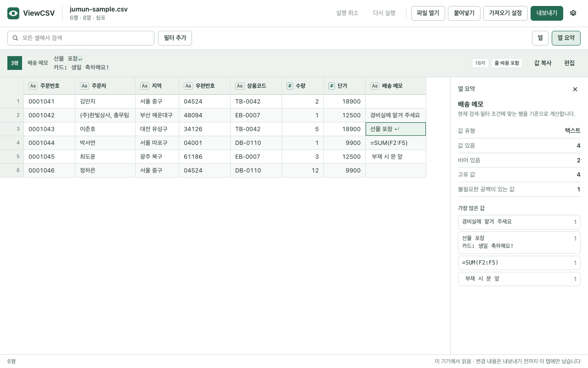Click 다시 실행 redo
The image size is (588, 368).
[x=384, y=13]
